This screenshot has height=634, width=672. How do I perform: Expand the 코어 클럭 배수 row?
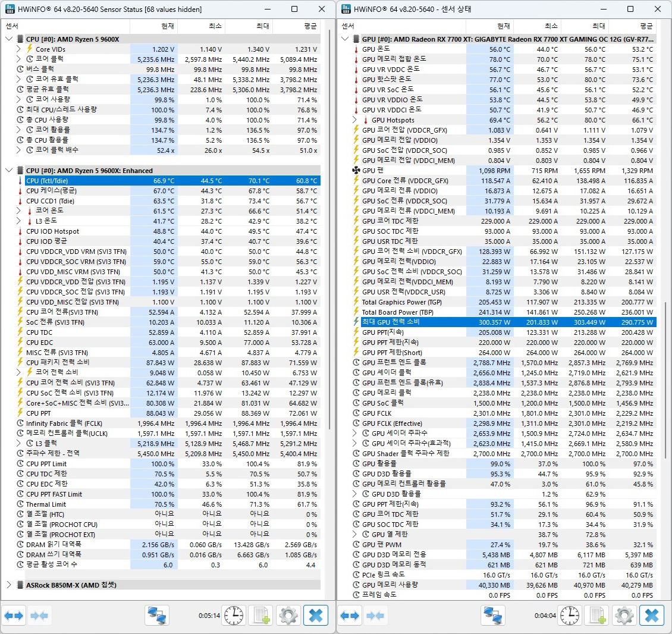click(x=18, y=150)
